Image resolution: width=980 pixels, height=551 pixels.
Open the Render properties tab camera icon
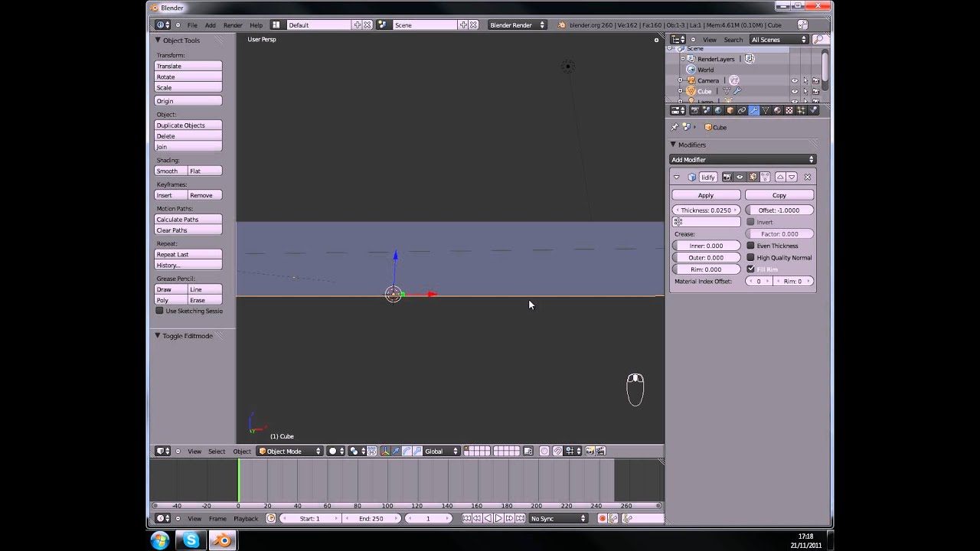click(695, 110)
